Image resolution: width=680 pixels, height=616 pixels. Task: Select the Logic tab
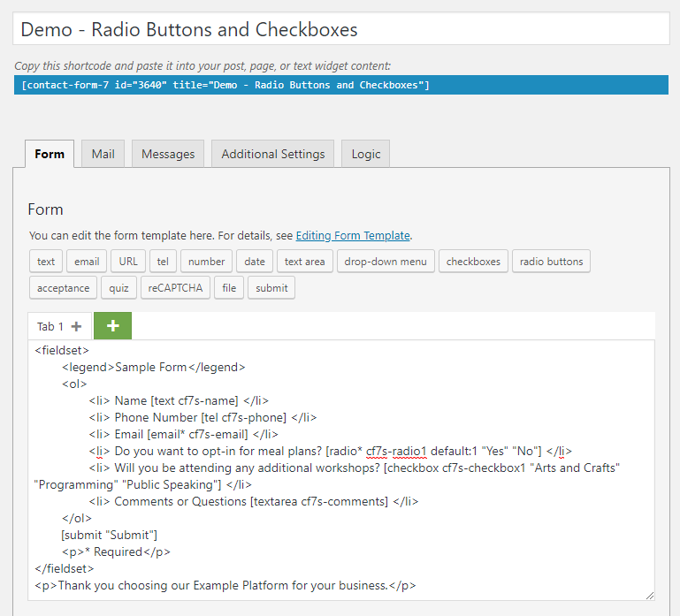365,154
